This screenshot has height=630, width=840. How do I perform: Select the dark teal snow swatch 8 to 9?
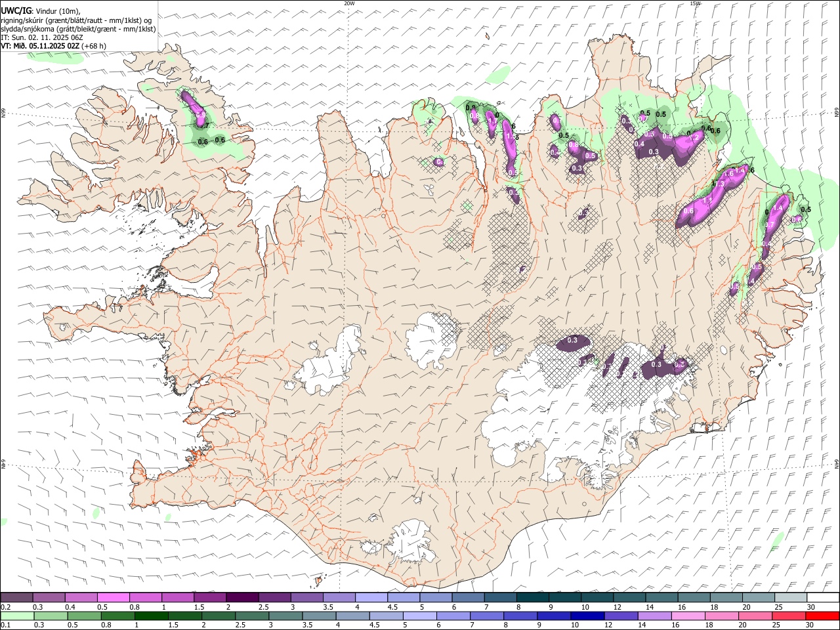pos(534,597)
